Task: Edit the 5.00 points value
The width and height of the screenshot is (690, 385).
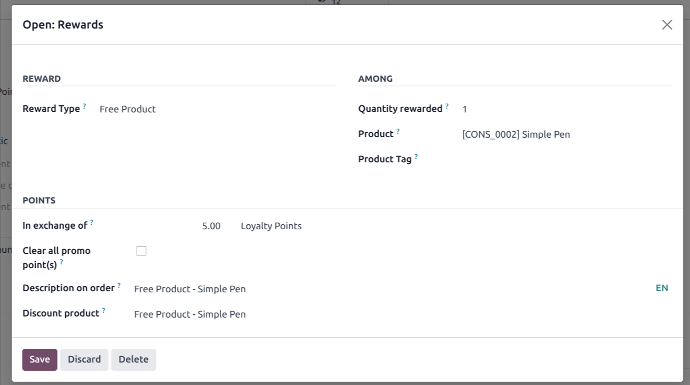Action: 211,226
